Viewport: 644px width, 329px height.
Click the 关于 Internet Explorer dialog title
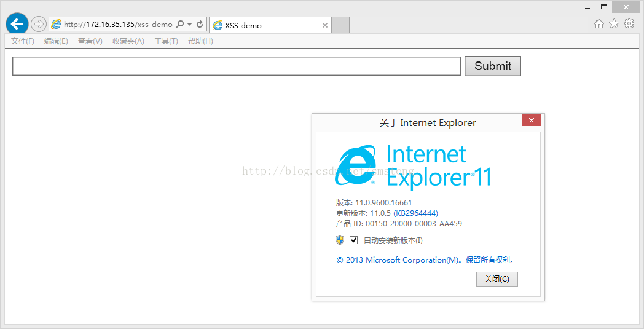point(428,123)
